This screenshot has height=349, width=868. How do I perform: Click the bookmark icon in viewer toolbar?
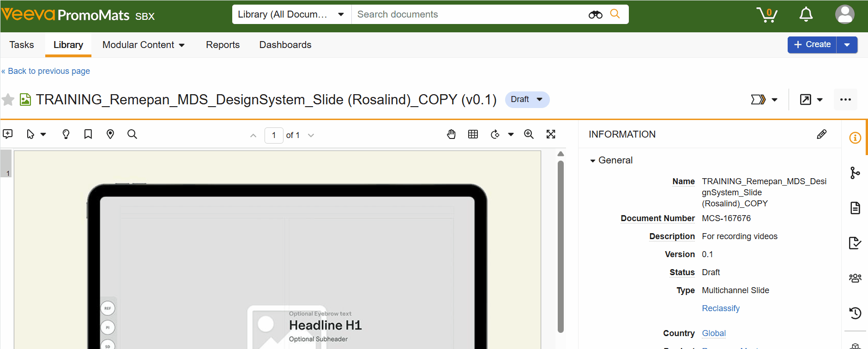coord(88,134)
